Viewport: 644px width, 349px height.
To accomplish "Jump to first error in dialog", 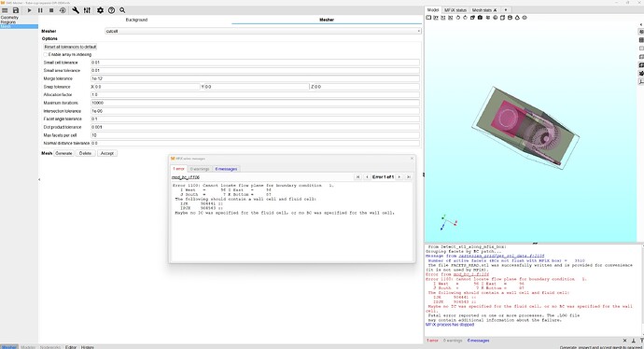I will (x=357, y=177).
